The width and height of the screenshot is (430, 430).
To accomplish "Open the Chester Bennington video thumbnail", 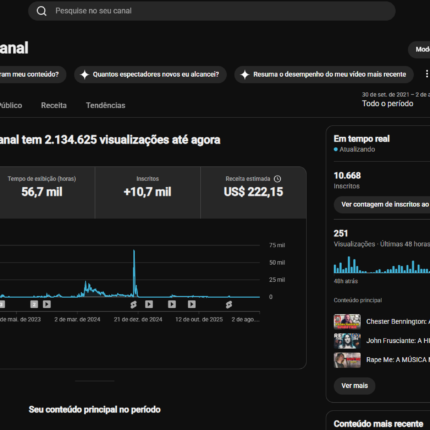I will [x=347, y=322].
